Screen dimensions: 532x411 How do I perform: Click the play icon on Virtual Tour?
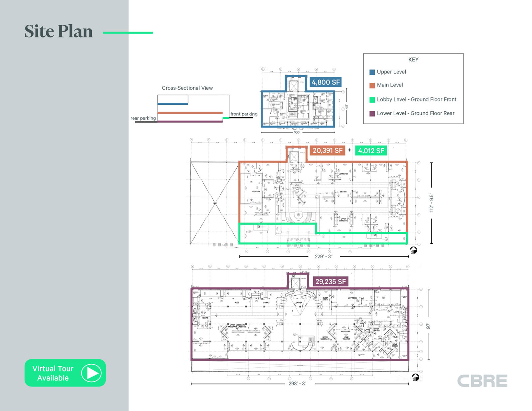91,373
